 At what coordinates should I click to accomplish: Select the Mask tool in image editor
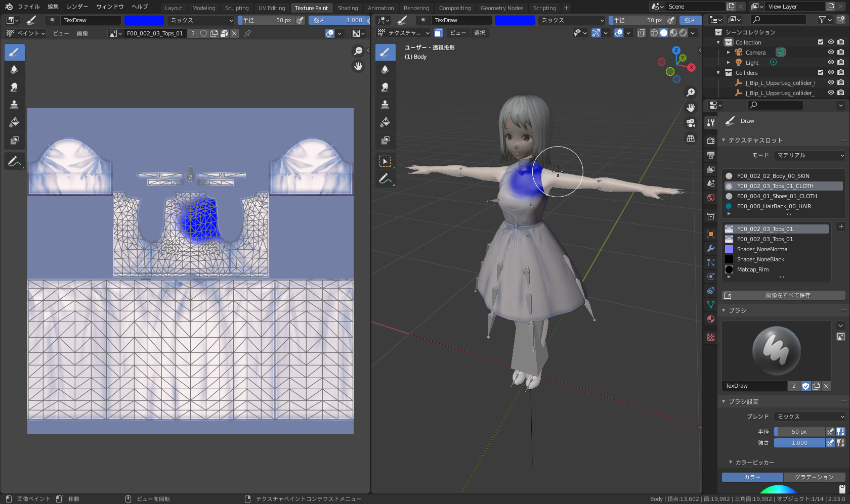click(14, 140)
